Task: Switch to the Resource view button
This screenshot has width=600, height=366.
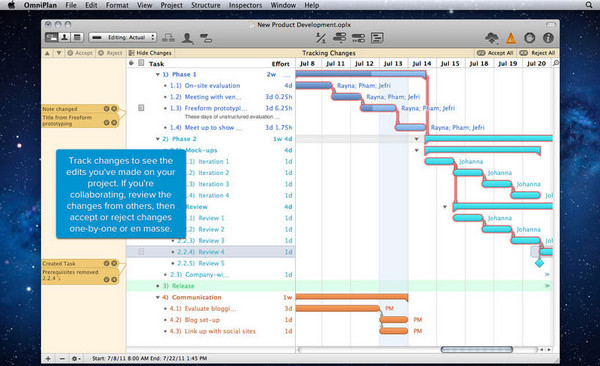Action: click(64, 37)
